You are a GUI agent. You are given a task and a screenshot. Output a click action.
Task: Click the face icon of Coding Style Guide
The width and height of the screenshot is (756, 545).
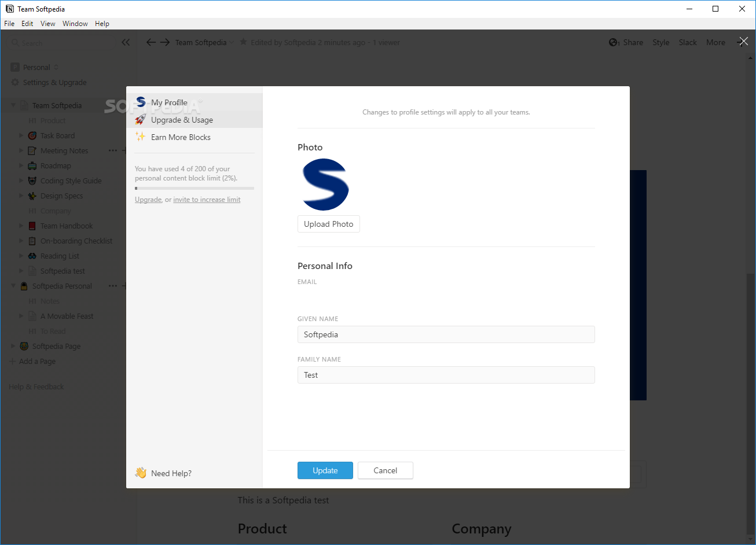click(32, 181)
